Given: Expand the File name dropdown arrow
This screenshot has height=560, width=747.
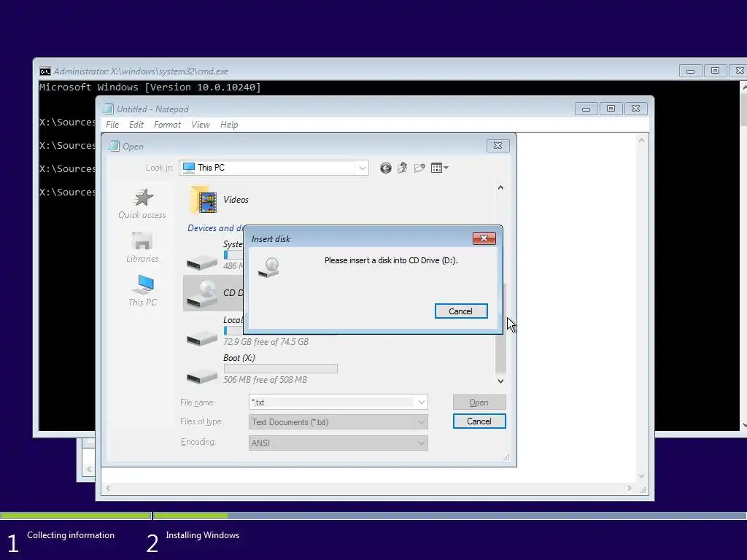Looking at the screenshot, I should click(421, 402).
